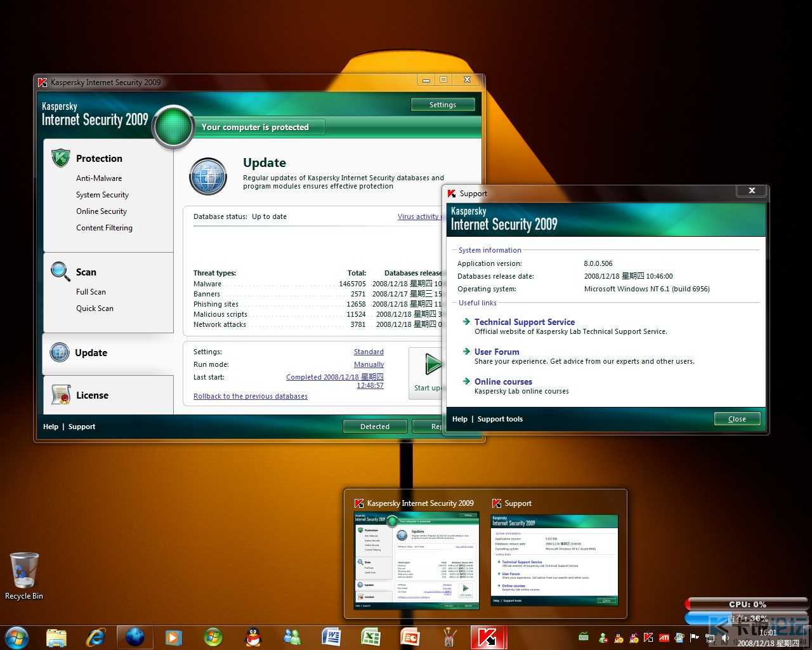Open the Windows Start orb
This screenshot has width=812, height=650.
[16, 637]
